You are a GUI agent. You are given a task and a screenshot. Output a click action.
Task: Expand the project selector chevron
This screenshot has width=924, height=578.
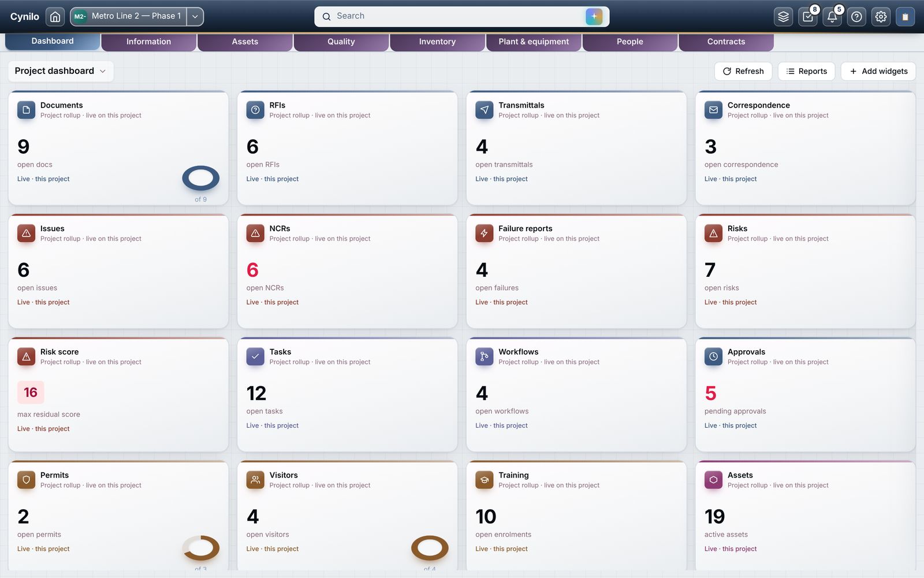pyautogui.click(x=195, y=17)
